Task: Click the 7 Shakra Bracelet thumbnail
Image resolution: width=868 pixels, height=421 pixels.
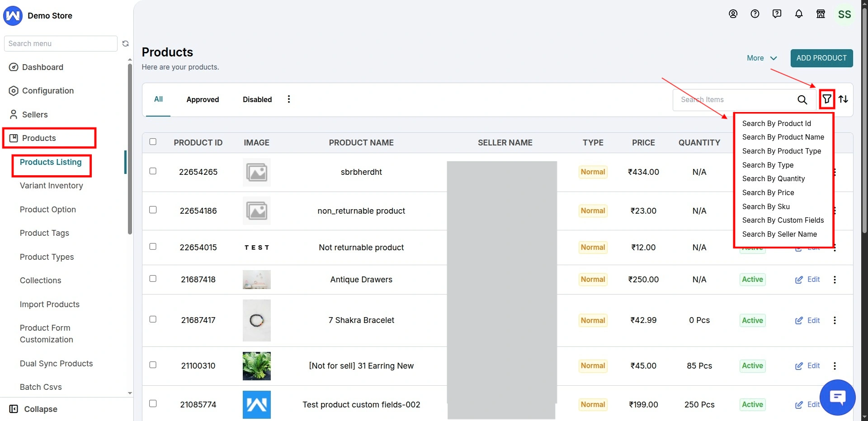Action: (257, 320)
